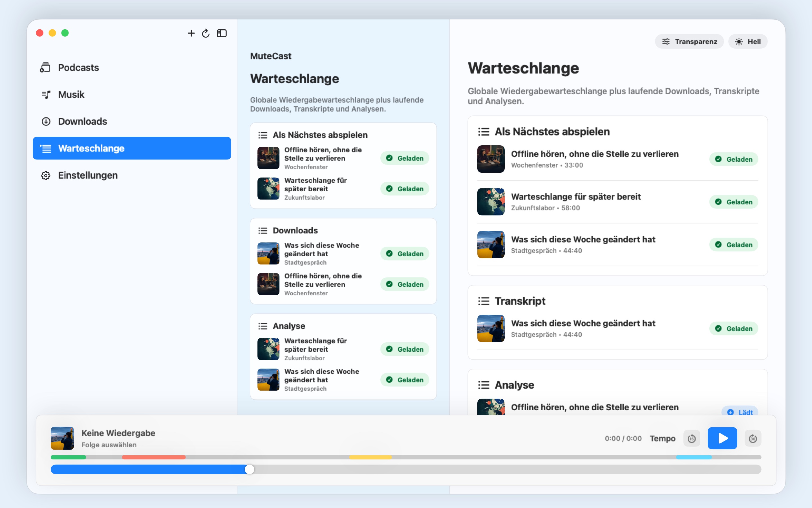Click Zukunftslabor artwork in middle Analyse card
This screenshot has height=508, width=812.
pos(268,349)
